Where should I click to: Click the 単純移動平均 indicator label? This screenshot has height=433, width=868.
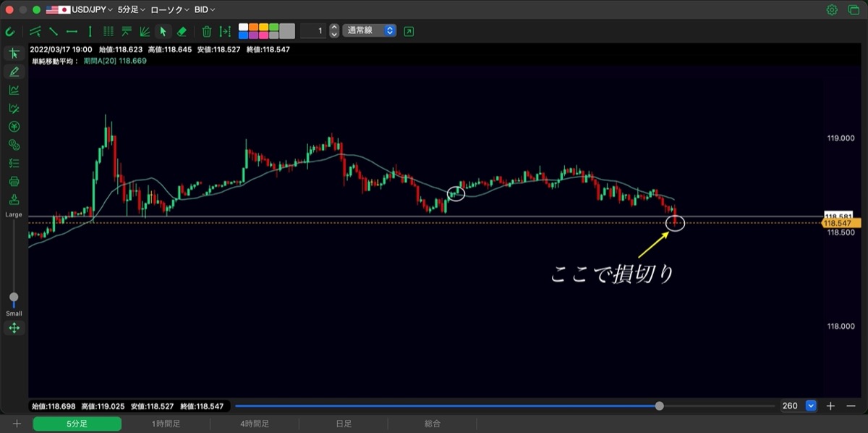point(54,61)
